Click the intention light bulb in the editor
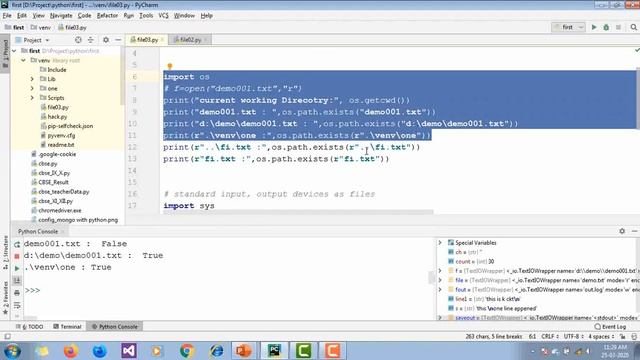 click(170, 67)
